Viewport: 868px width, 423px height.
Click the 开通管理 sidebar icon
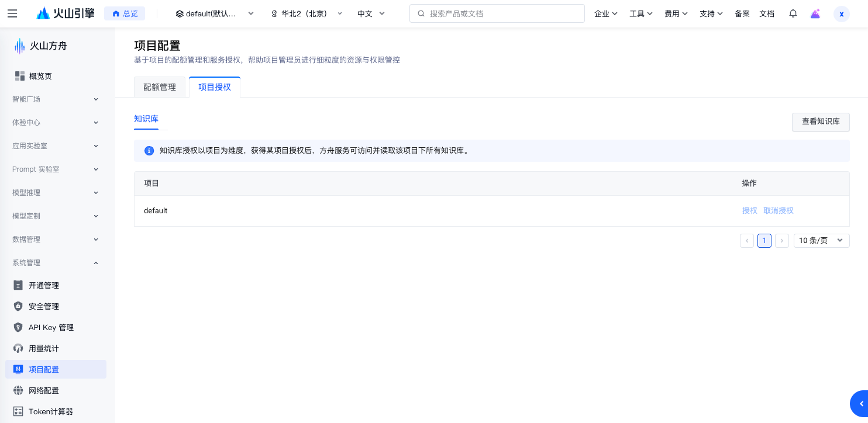(18, 285)
